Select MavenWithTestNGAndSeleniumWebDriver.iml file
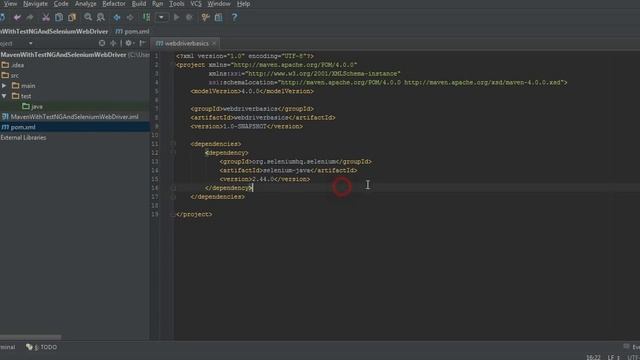The width and height of the screenshot is (640, 360). pos(74,117)
